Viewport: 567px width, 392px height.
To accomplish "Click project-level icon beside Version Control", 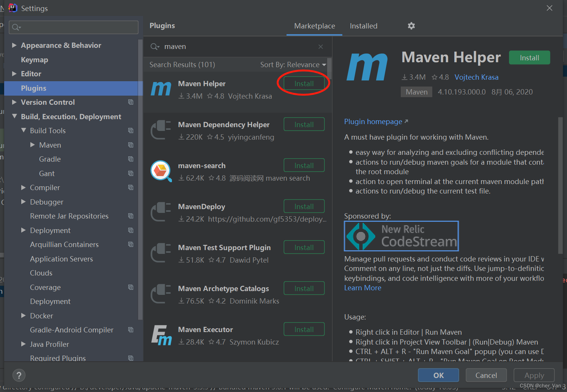I will [x=131, y=102].
